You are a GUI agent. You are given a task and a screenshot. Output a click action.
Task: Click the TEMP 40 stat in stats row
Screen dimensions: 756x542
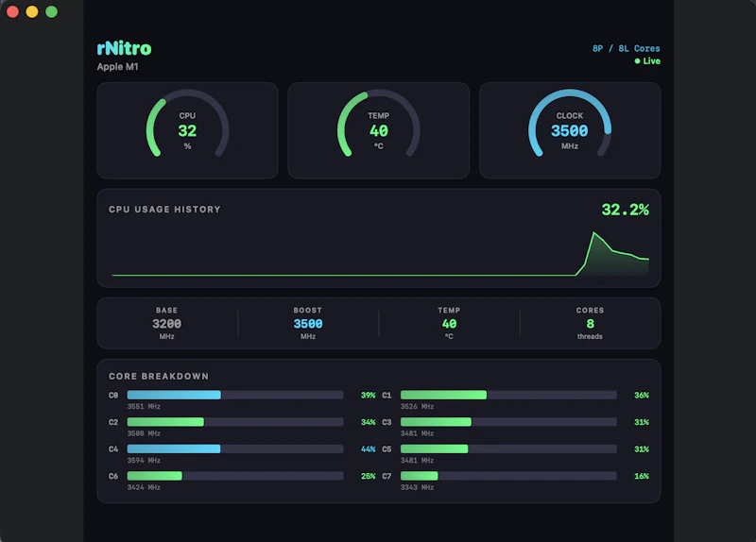tap(449, 323)
